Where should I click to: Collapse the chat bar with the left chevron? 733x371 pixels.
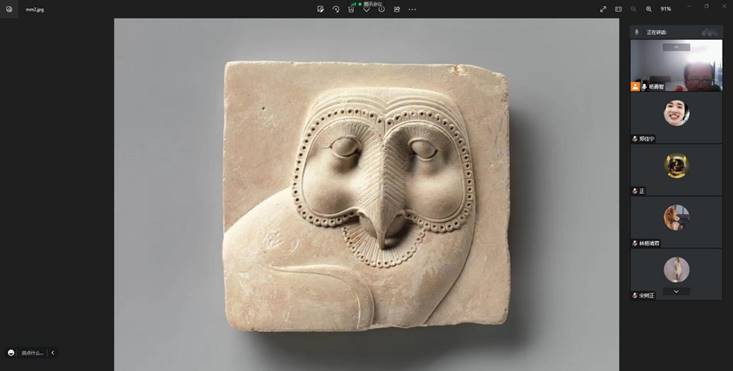(52, 353)
